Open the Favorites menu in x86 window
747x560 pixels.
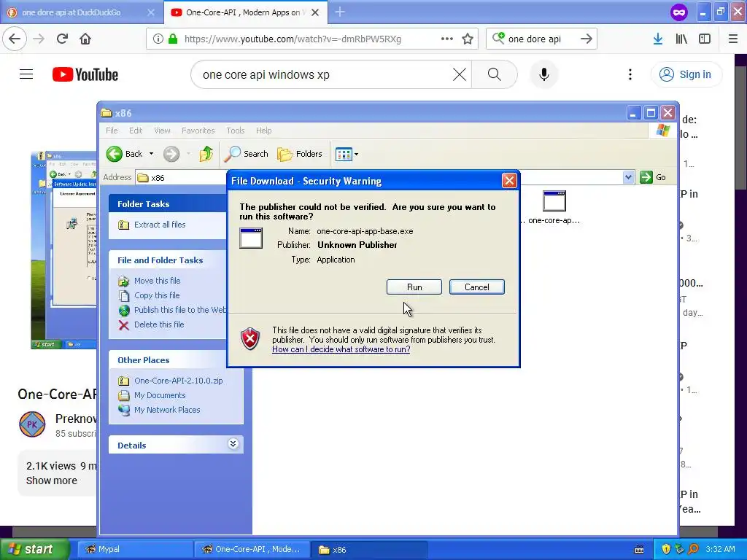[198, 131]
